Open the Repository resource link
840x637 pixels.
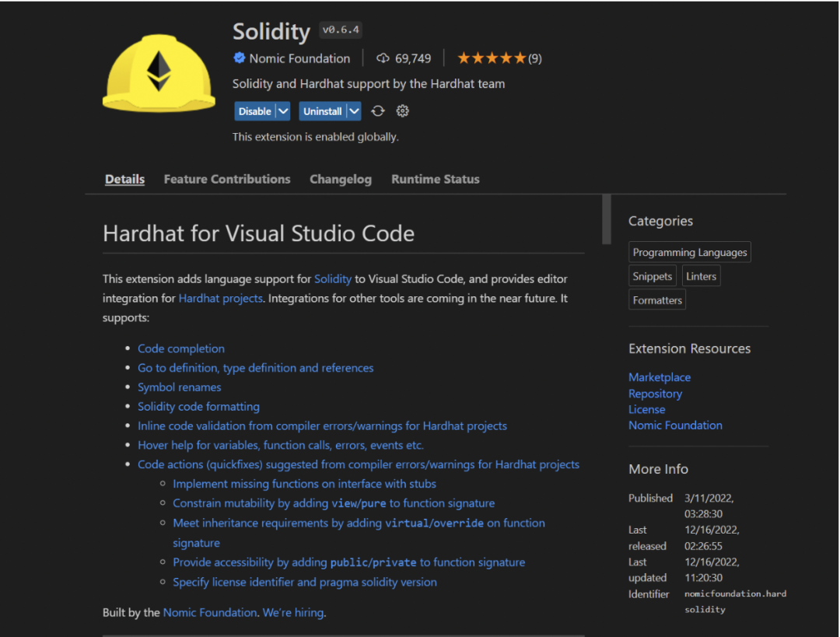(655, 394)
